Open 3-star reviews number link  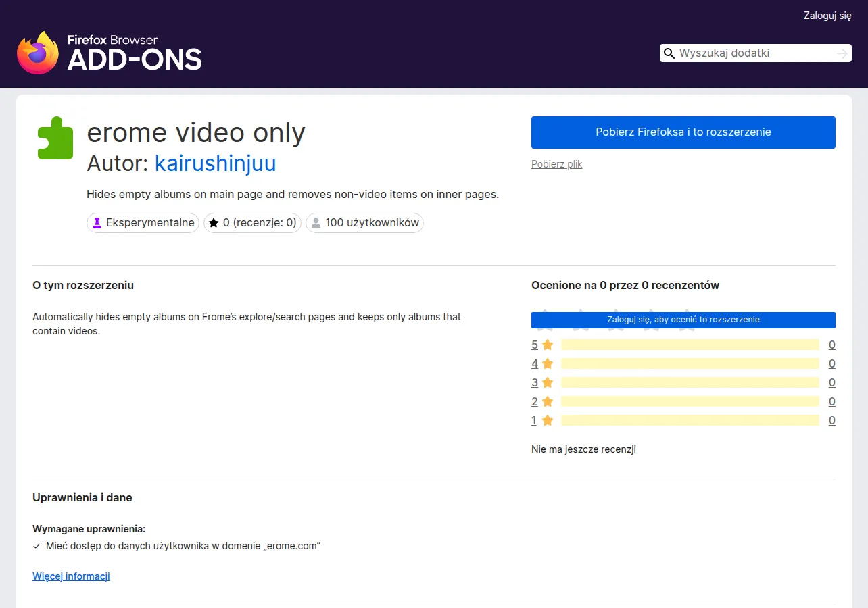click(x=535, y=382)
